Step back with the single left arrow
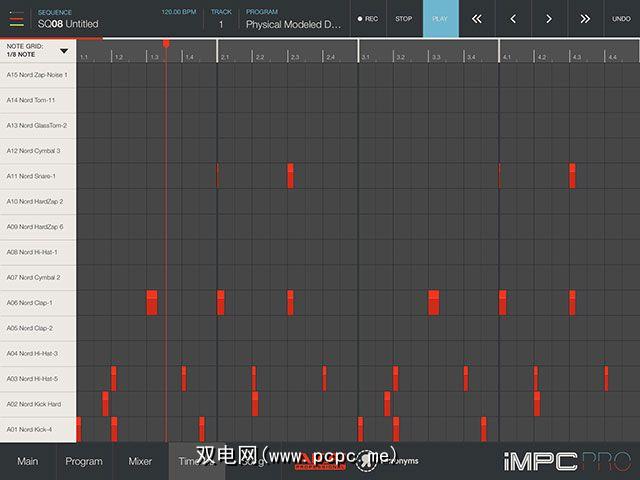 pos(513,19)
